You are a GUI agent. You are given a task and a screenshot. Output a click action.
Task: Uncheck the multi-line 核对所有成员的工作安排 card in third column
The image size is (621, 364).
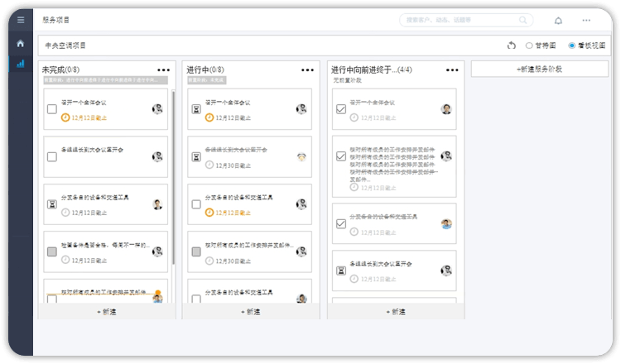click(341, 156)
